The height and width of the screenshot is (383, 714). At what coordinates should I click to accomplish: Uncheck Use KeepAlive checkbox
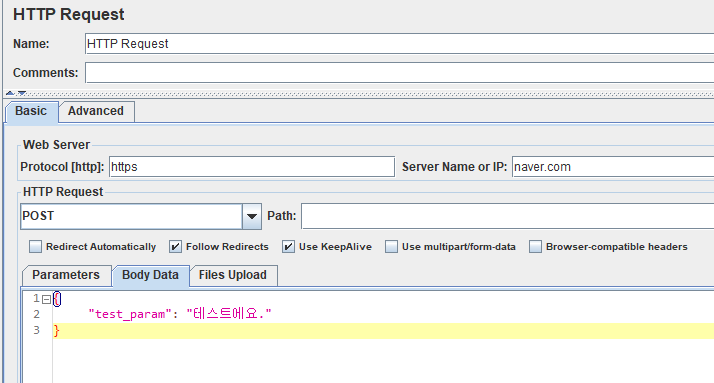(288, 247)
